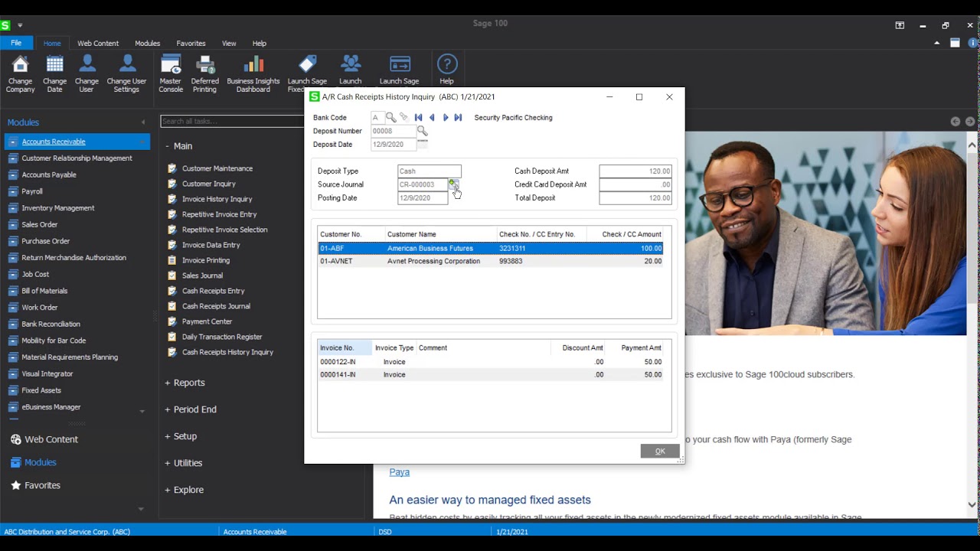Switch to the Web Content ribbon tab

click(98, 44)
